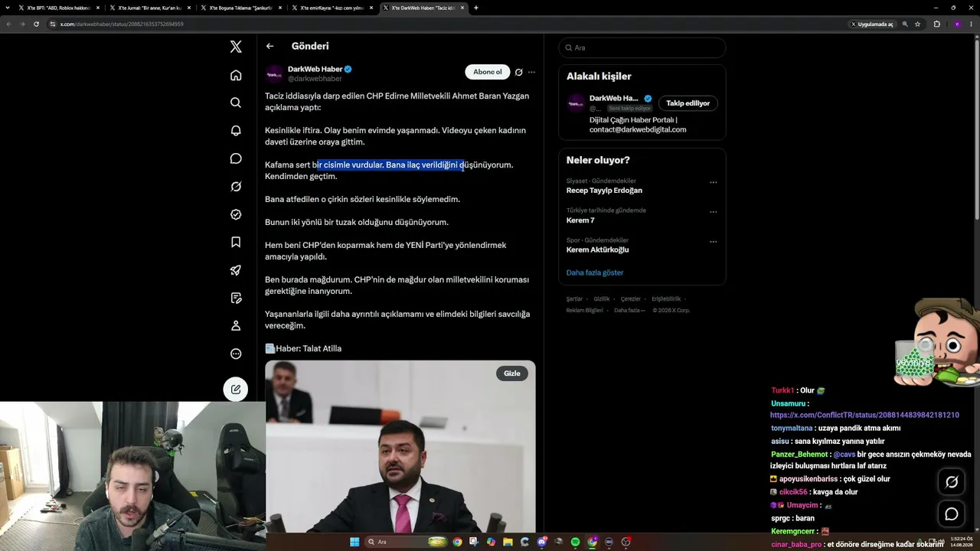This screenshot has height=551, width=980.
Task: Open options for the Recep Tayyip Erdoğan trend
Action: [x=713, y=182]
